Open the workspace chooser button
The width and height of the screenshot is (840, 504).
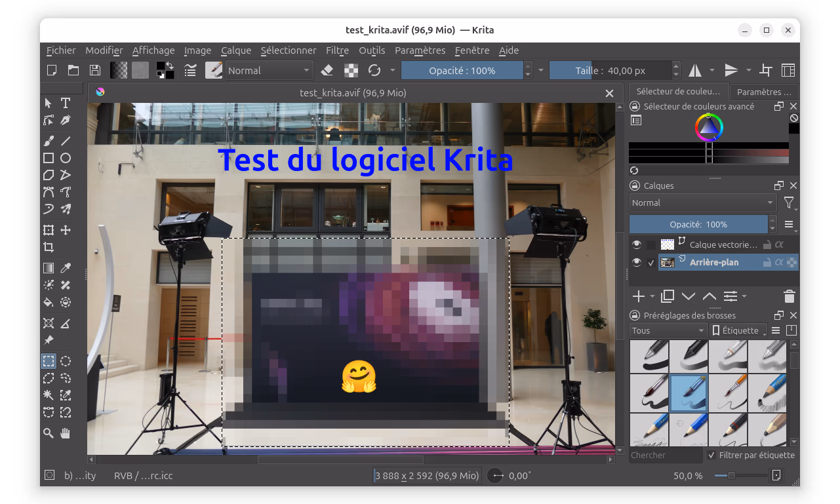(788, 71)
